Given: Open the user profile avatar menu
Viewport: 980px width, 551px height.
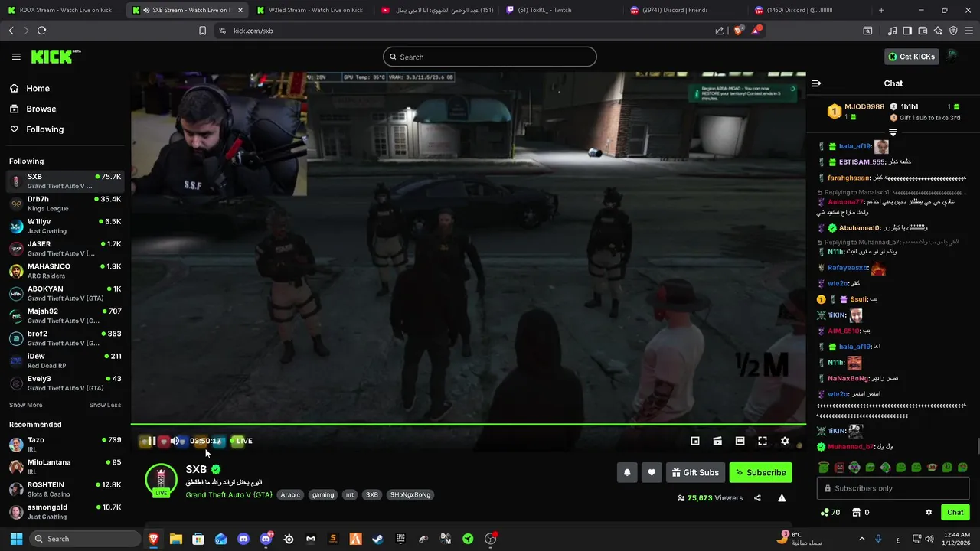Looking at the screenshot, I should click(x=952, y=56).
